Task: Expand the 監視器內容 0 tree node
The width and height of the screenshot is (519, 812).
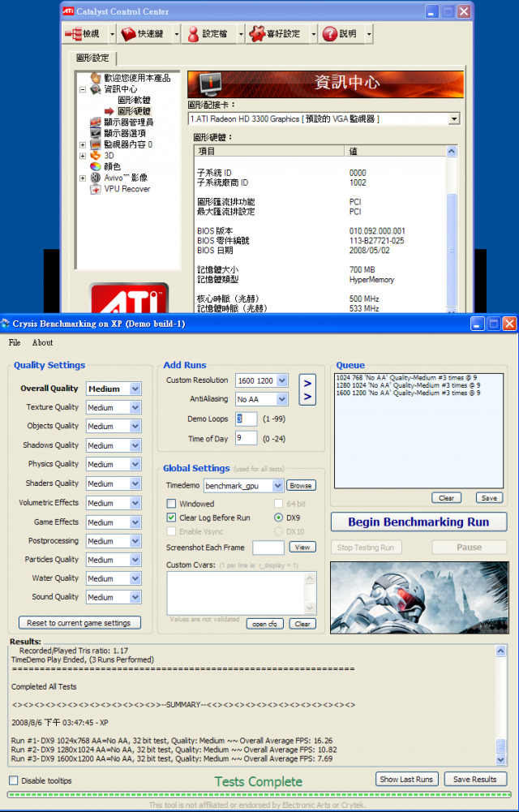Action: point(83,144)
